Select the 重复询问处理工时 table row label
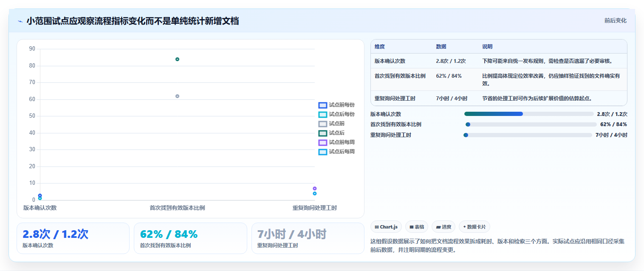The height and width of the screenshot is (271, 644). click(x=395, y=99)
